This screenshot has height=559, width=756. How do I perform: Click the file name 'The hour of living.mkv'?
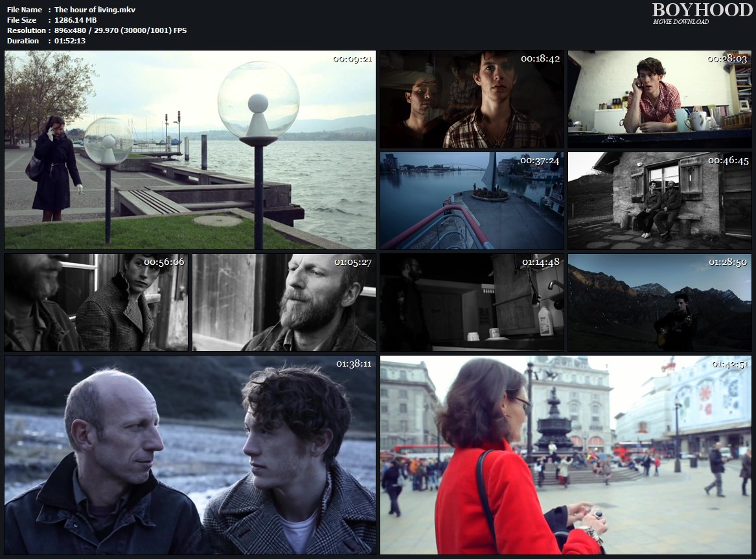click(x=95, y=10)
